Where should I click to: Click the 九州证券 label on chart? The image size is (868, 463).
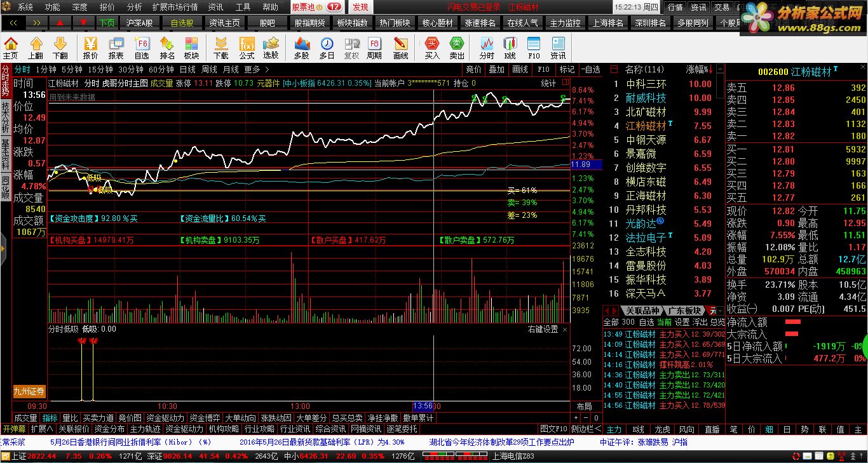29,391
